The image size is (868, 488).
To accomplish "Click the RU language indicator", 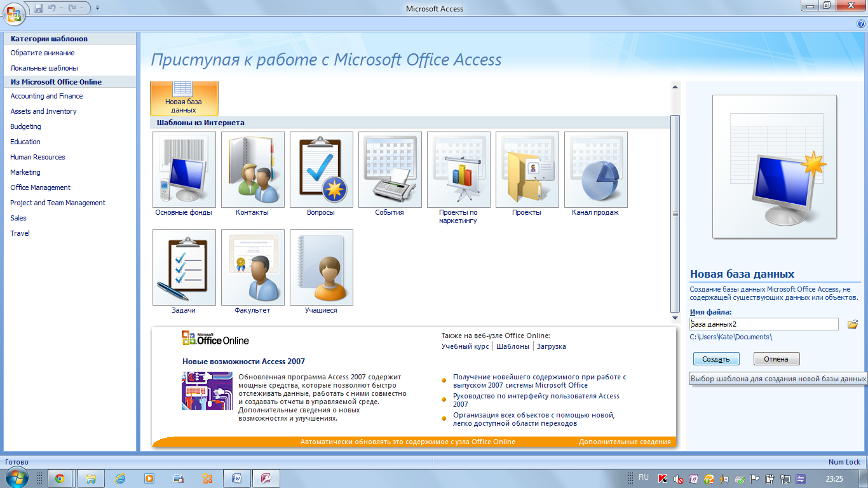I will tap(644, 477).
